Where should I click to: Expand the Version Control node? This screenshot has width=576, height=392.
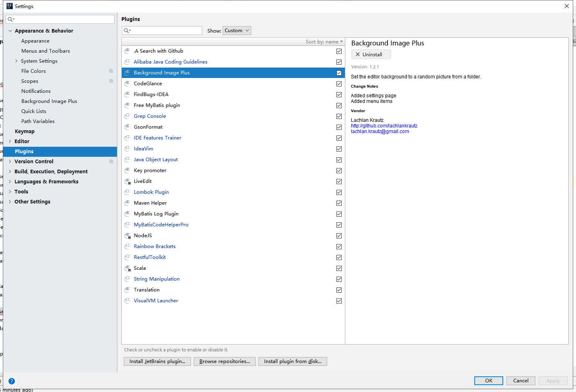(x=10, y=162)
